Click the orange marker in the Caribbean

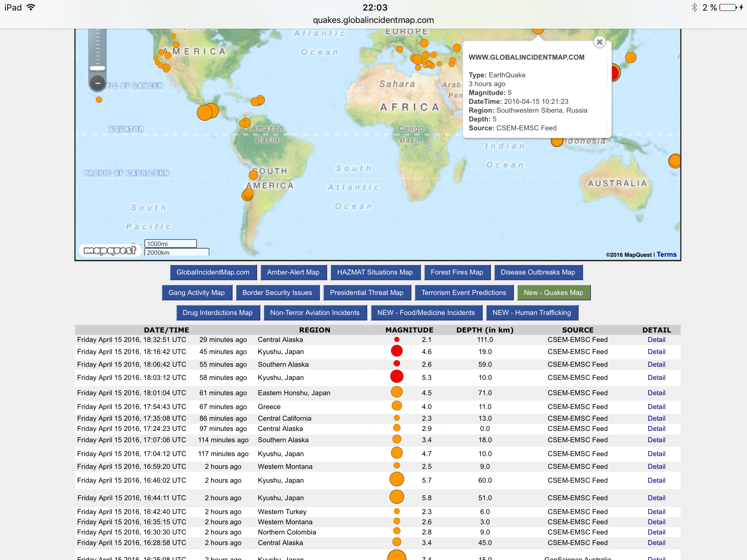(x=258, y=101)
